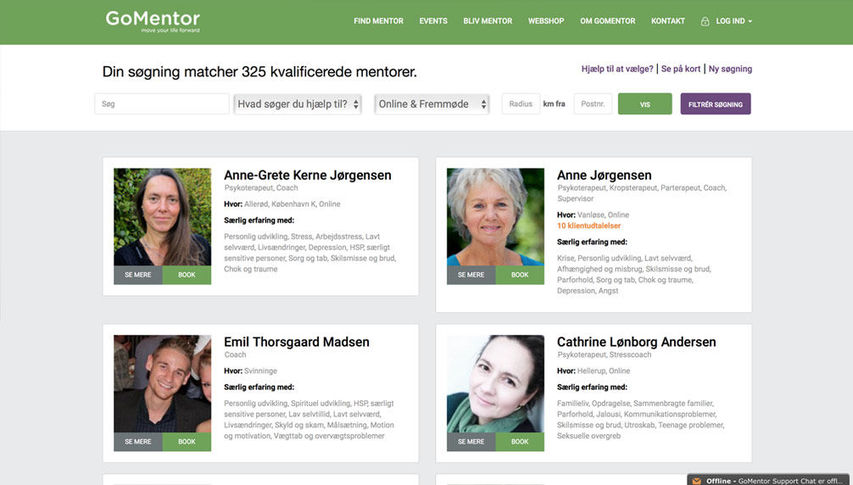Click the purple Filtrér søgning button
The image size is (853, 485).
(715, 104)
